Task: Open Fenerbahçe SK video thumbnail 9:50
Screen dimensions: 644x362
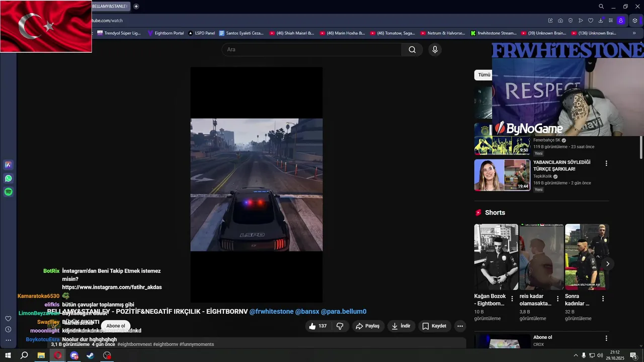Action: [x=502, y=139]
